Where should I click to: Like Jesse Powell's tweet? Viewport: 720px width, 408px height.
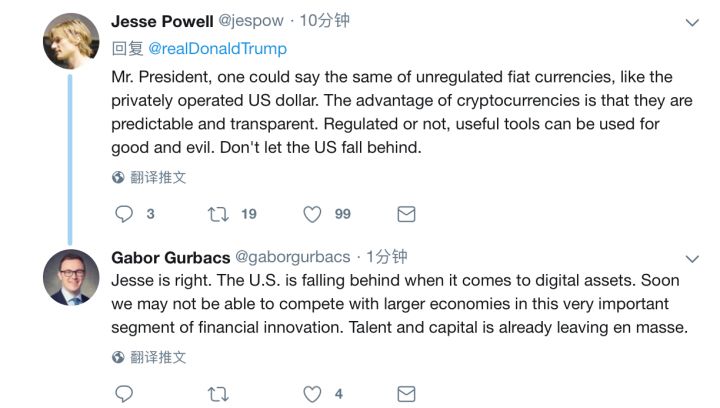coord(312,214)
